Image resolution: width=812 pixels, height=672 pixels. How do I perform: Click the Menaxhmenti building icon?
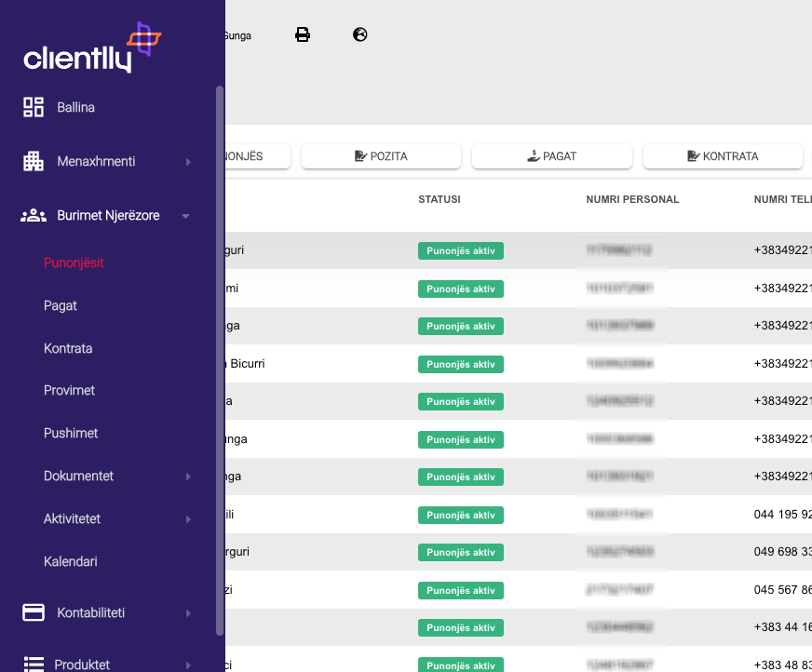[x=34, y=161]
